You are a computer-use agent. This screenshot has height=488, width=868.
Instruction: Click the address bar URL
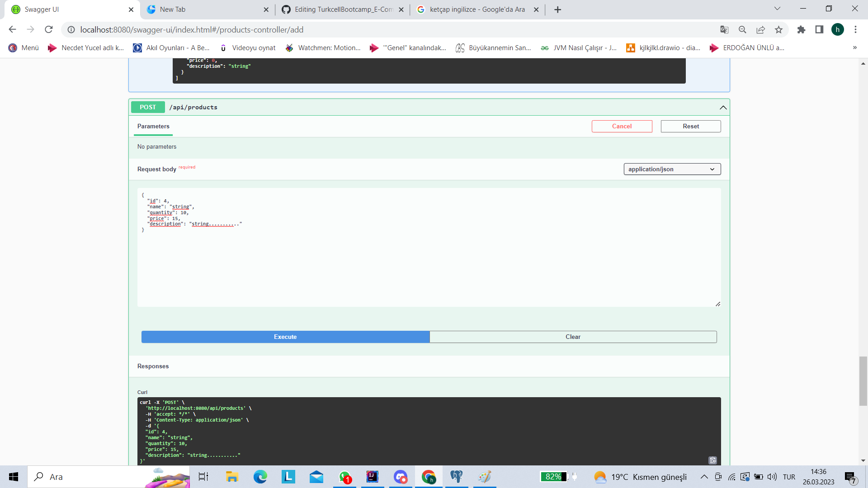coord(192,29)
